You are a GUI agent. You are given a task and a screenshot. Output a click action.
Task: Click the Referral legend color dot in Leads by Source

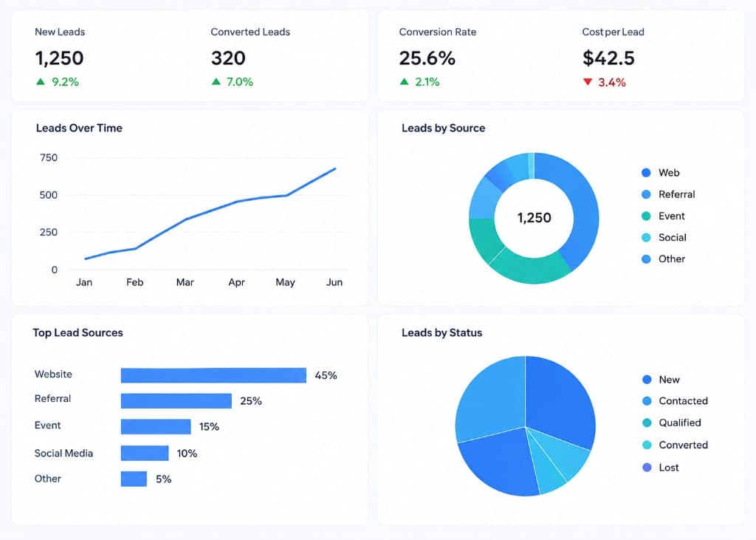tap(646, 194)
